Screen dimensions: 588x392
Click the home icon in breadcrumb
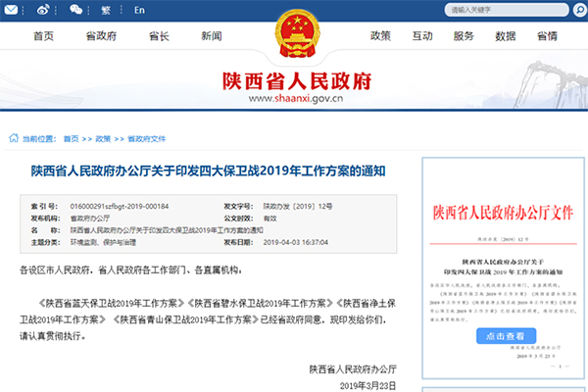14,139
